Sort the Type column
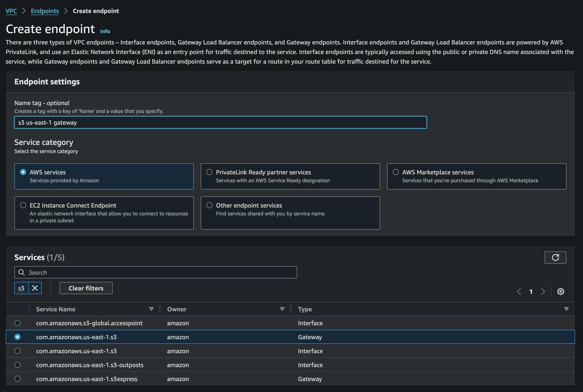This screenshot has width=583, height=392. pos(566,309)
